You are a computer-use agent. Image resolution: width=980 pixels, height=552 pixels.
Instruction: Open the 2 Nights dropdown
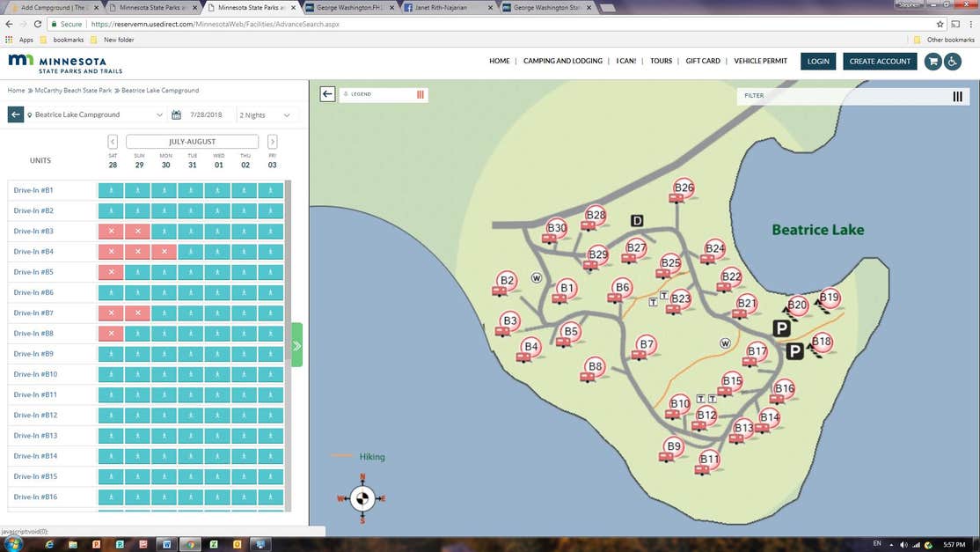coord(267,115)
